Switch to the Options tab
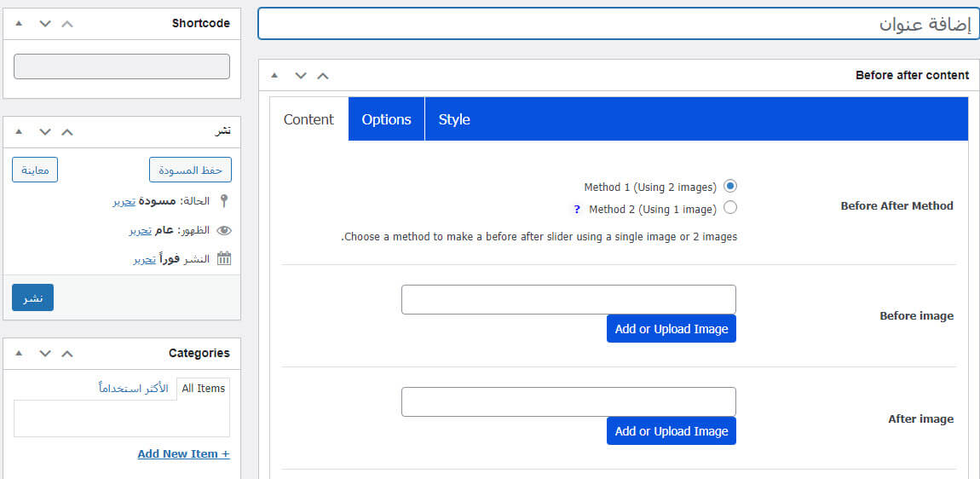The image size is (980, 479). [x=386, y=119]
